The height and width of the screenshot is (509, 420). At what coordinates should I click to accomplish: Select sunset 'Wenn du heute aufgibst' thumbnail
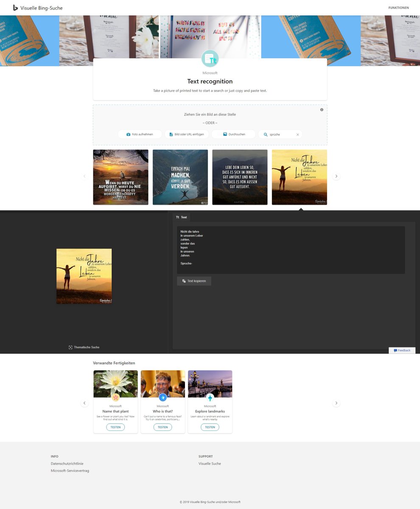click(x=120, y=177)
